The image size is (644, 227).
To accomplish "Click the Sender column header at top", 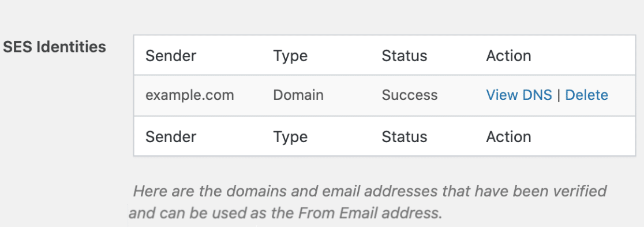I will 170,55.
